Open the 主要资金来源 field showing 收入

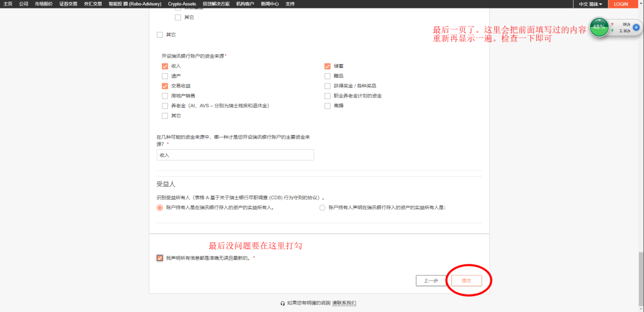tap(235, 155)
